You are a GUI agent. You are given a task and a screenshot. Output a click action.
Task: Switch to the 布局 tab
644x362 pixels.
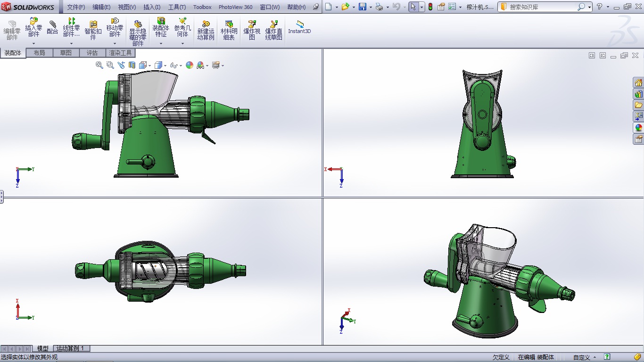[x=40, y=53]
